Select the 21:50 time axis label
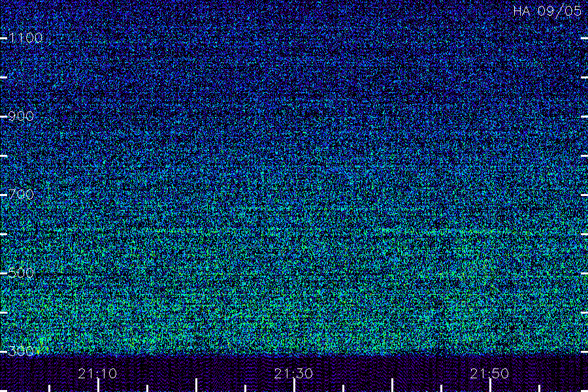588x392 pixels. pyautogui.click(x=489, y=374)
